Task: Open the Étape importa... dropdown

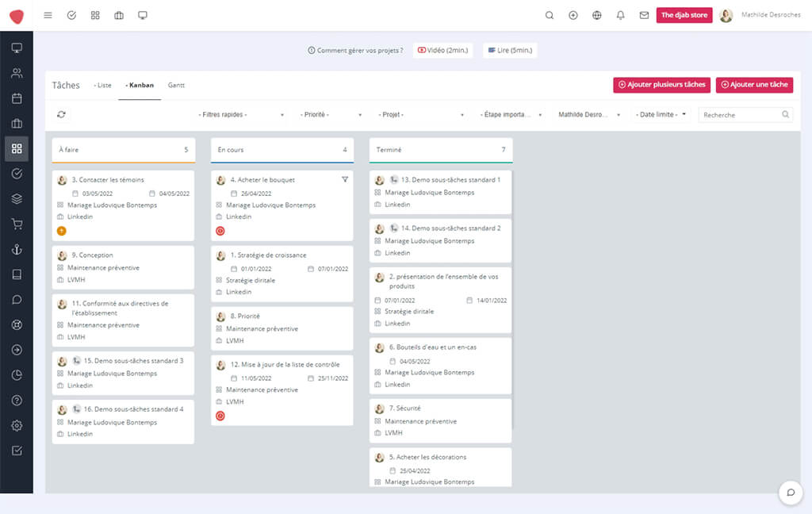Action: (x=511, y=114)
